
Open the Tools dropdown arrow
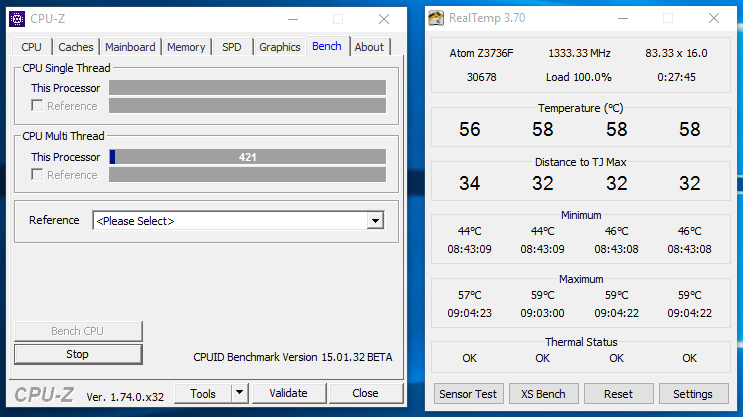[240, 393]
